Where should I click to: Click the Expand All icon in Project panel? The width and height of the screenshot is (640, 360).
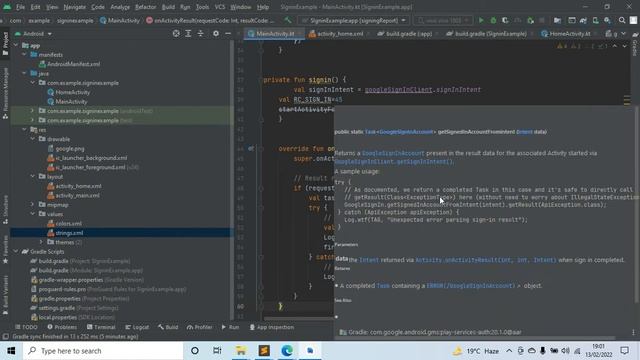(188, 33)
